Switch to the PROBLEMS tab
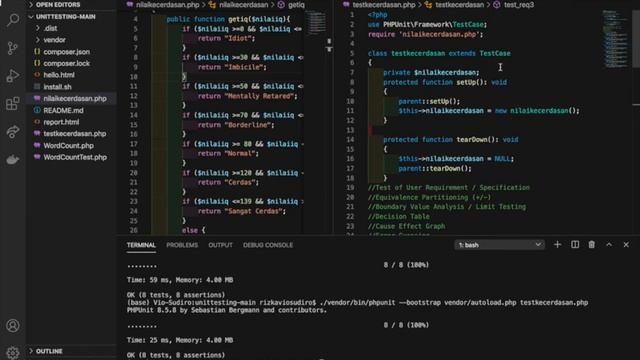 (182, 245)
